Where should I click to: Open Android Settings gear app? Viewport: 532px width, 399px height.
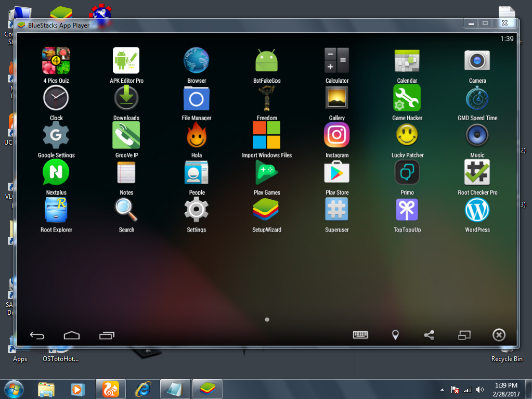click(x=196, y=210)
